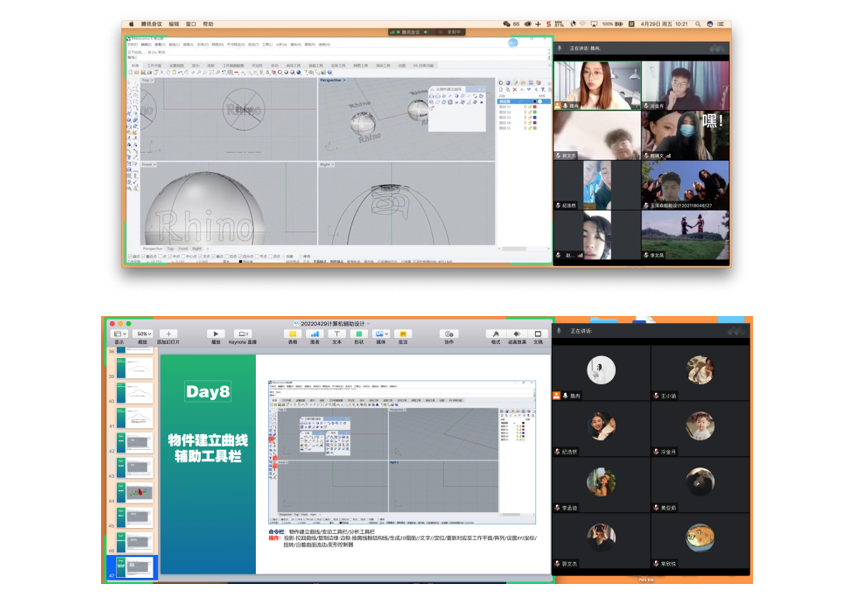The height and width of the screenshot is (612, 866).
Task: Open the Document (文稿) inspector panel
Action: point(538,334)
